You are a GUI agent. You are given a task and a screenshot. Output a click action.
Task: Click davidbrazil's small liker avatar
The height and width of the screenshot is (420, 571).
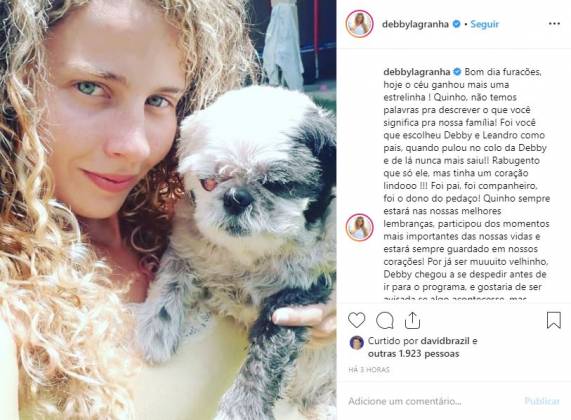tap(356, 343)
